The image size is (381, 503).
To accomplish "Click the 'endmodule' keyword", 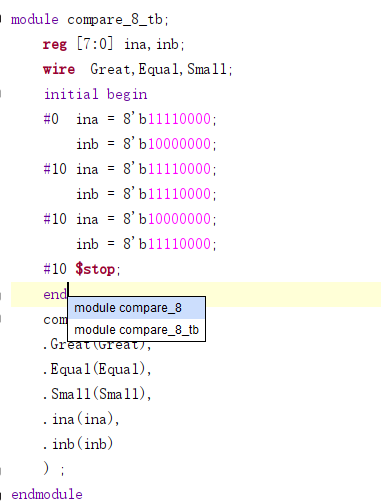I will click(47, 494).
